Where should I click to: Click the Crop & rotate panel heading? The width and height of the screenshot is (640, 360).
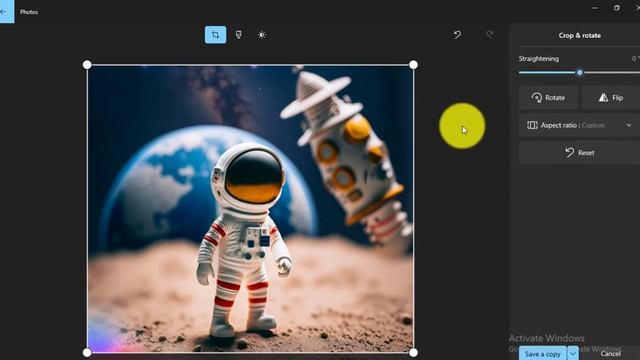[580, 36]
